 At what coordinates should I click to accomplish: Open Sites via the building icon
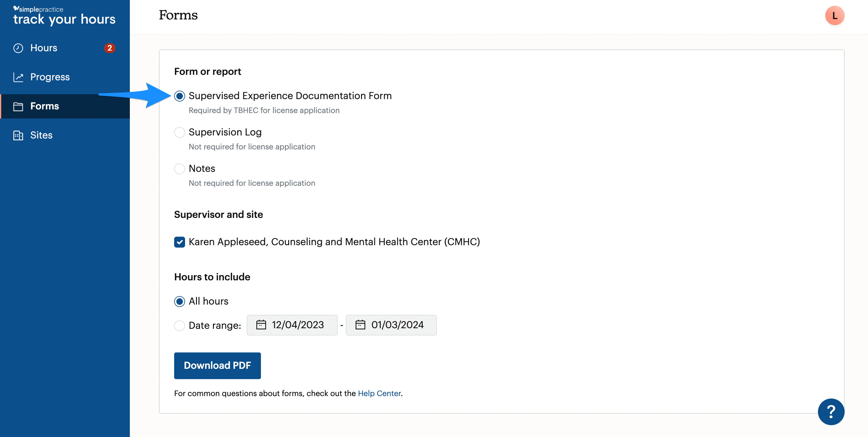(x=19, y=135)
